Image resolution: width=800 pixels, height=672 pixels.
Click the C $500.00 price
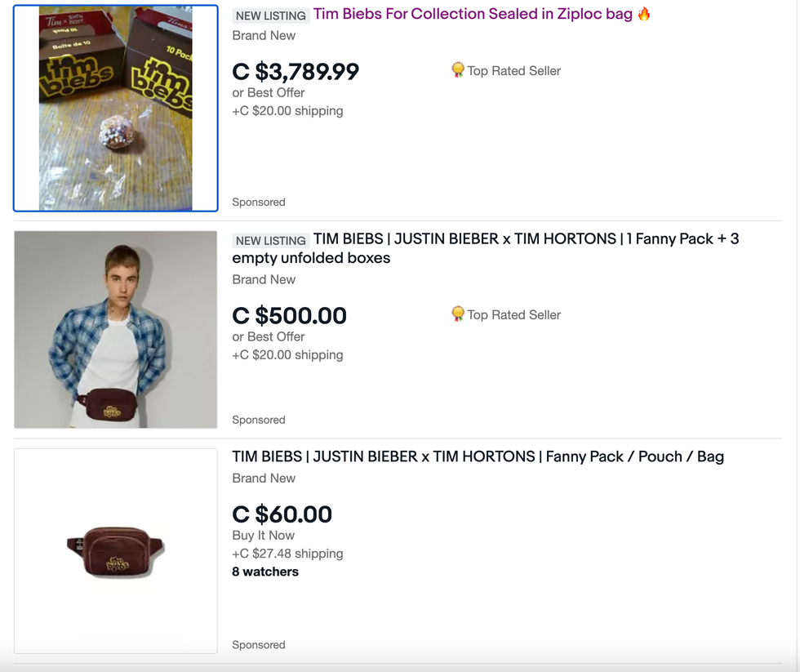tap(290, 316)
